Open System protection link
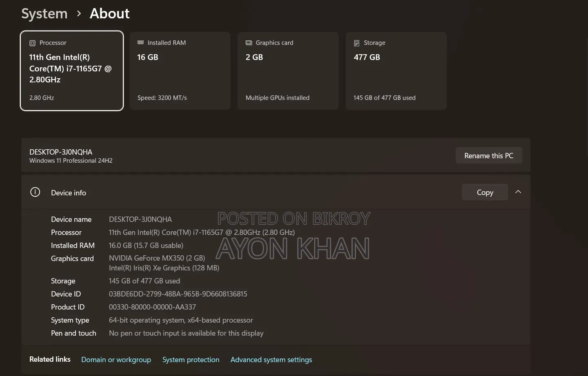The image size is (588, 376). pos(191,360)
